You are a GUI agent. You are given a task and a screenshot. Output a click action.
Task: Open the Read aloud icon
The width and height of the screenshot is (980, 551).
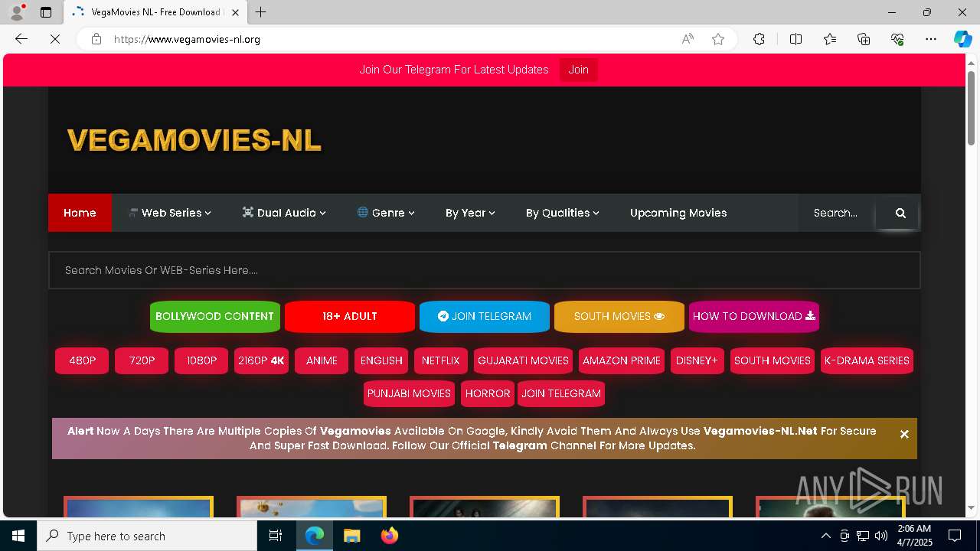click(x=688, y=39)
